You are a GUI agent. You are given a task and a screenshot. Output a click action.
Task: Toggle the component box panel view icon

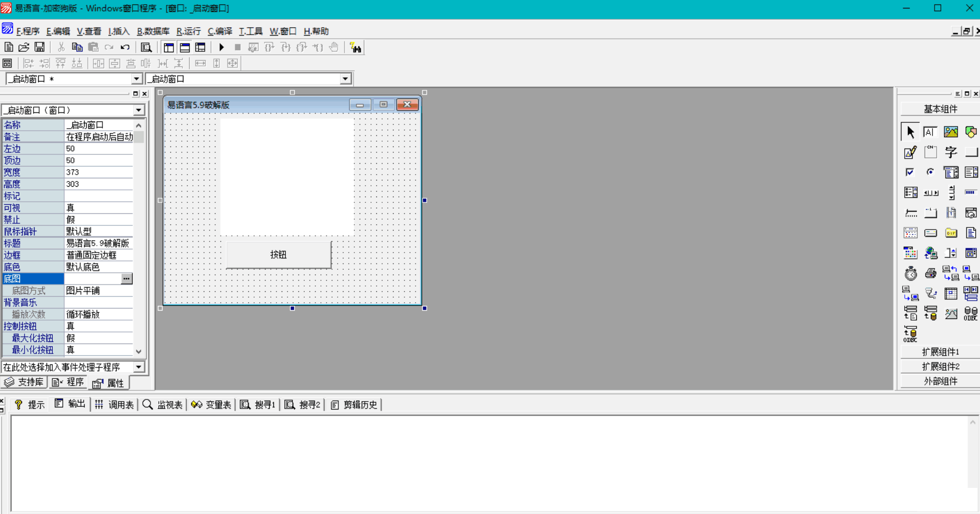coord(201,47)
